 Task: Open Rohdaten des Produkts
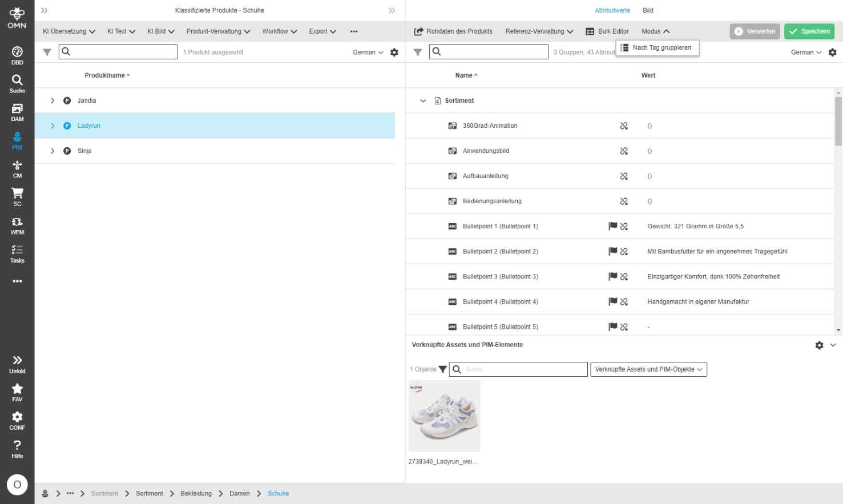point(453,31)
